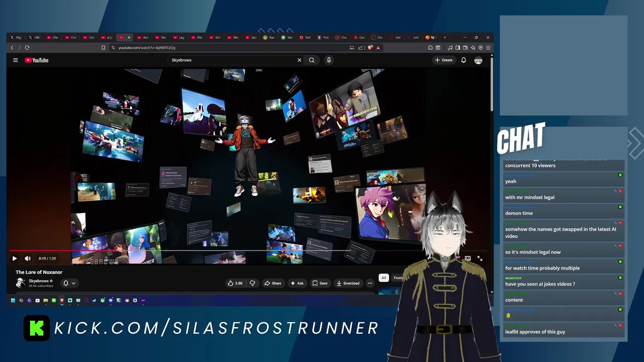Enter fullscreen video mode
This screenshot has height=362, width=644.
click(x=480, y=258)
